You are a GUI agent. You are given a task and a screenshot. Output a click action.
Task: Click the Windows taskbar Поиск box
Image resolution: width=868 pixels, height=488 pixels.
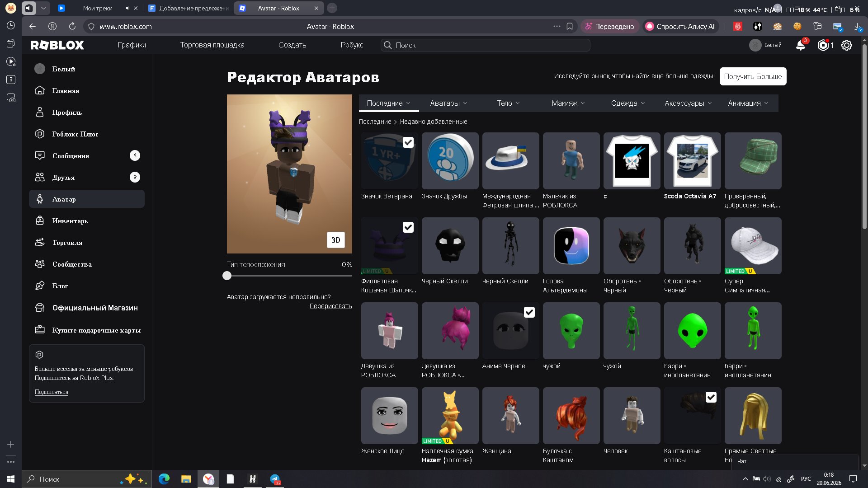click(87, 479)
